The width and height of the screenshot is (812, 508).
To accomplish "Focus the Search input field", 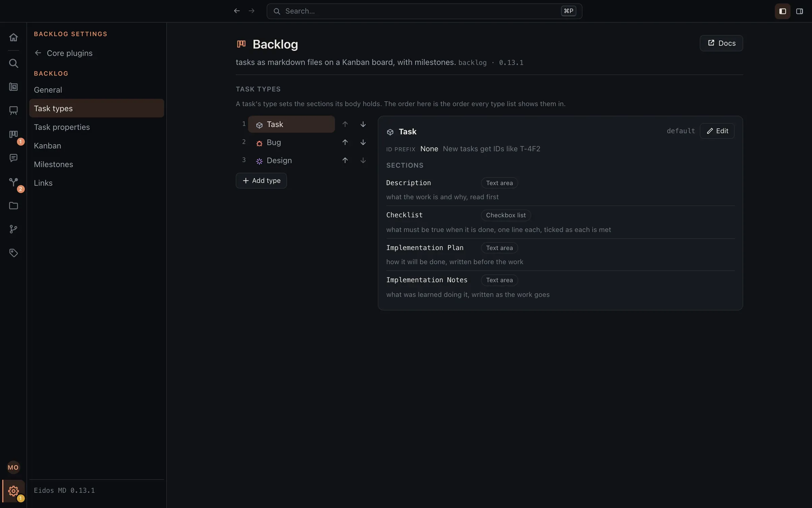I will point(424,11).
